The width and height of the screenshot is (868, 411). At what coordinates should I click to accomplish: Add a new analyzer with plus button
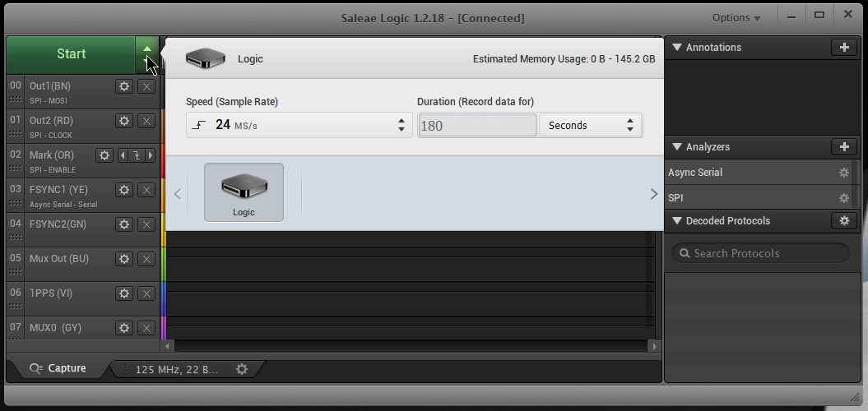pyautogui.click(x=844, y=146)
